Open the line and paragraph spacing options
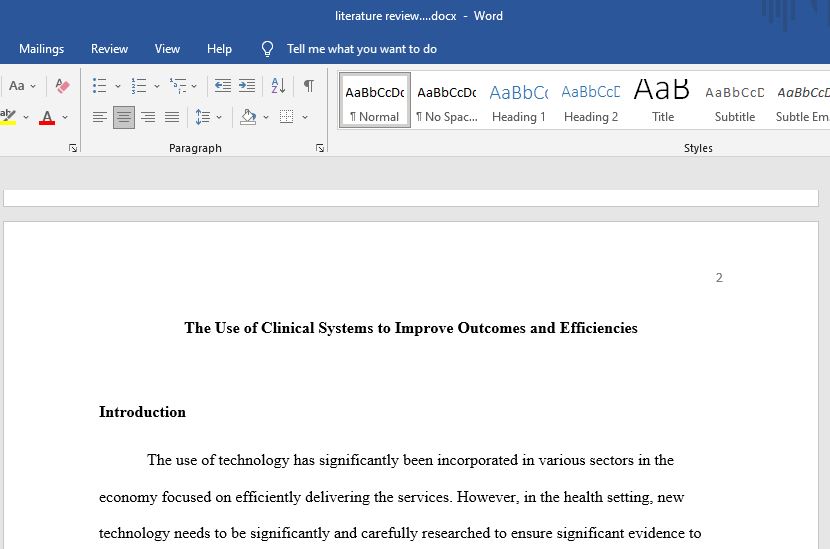830x549 pixels. pos(203,117)
